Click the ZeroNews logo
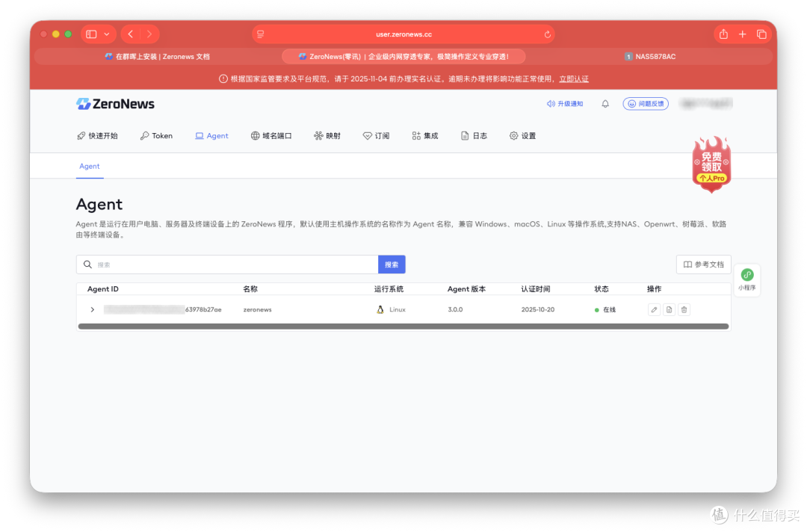The image size is (807, 532). 115,104
